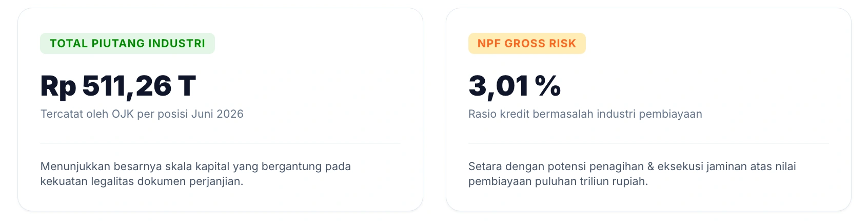Click pembiayaan puluhan triliun rupiah line
Screen dimensions: 868x221
pyautogui.click(x=558, y=181)
